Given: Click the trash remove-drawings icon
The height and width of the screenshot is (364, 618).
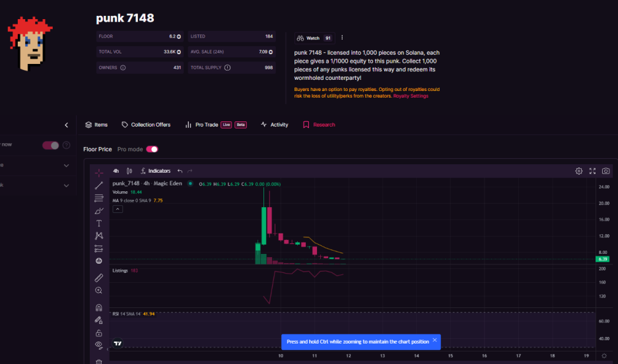Looking at the screenshot, I should click(99, 361).
